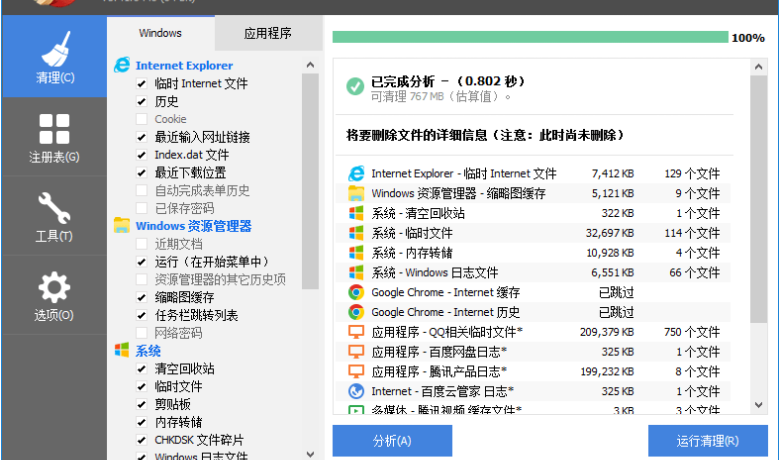Toggle 清空回收站 checkbox
The image size is (780, 460).
pos(142,368)
